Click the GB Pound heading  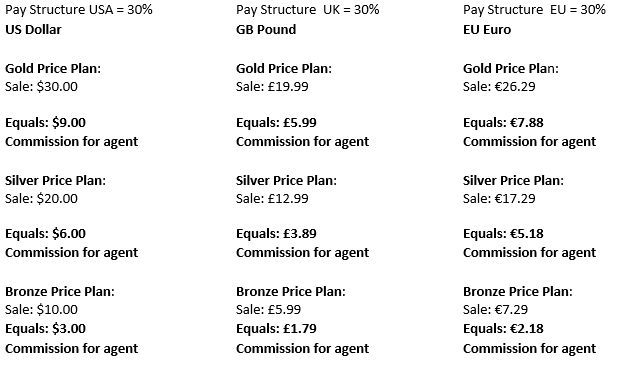coord(266,30)
